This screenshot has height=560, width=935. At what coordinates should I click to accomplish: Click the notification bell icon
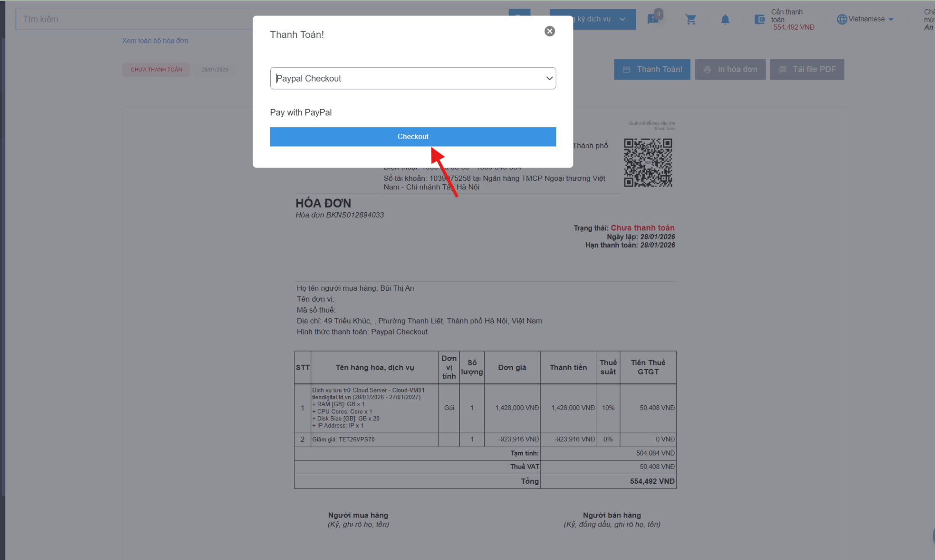[725, 20]
